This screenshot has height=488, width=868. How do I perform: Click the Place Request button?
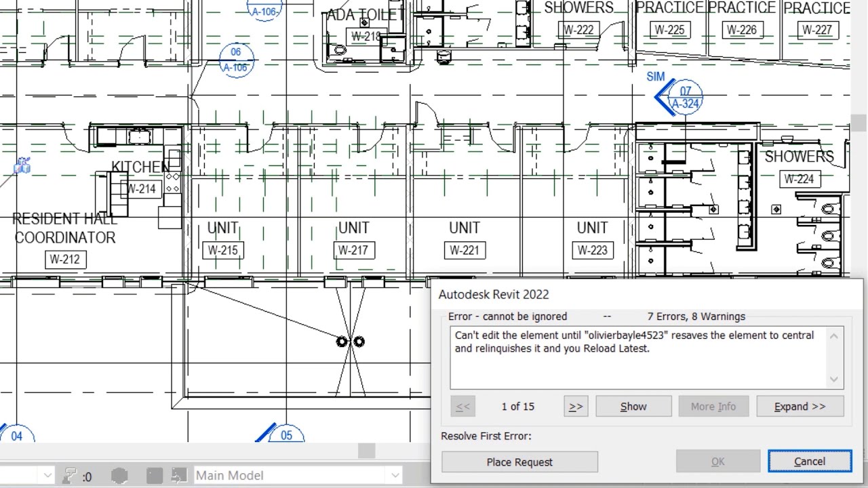pyautogui.click(x=519, y=462)
